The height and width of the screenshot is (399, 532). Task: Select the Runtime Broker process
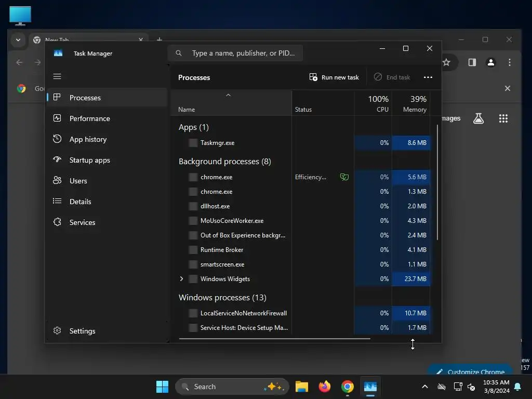point(301,250)
